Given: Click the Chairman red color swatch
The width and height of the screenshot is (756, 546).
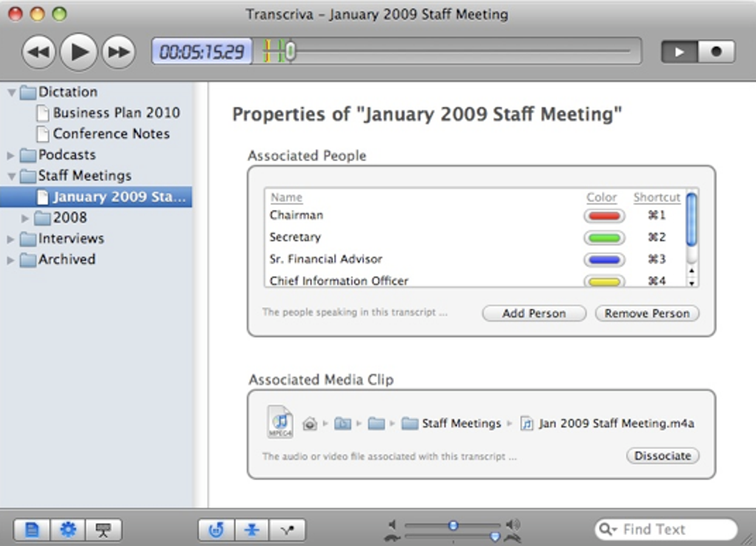Looking at the screenshot, I should 604,216.
